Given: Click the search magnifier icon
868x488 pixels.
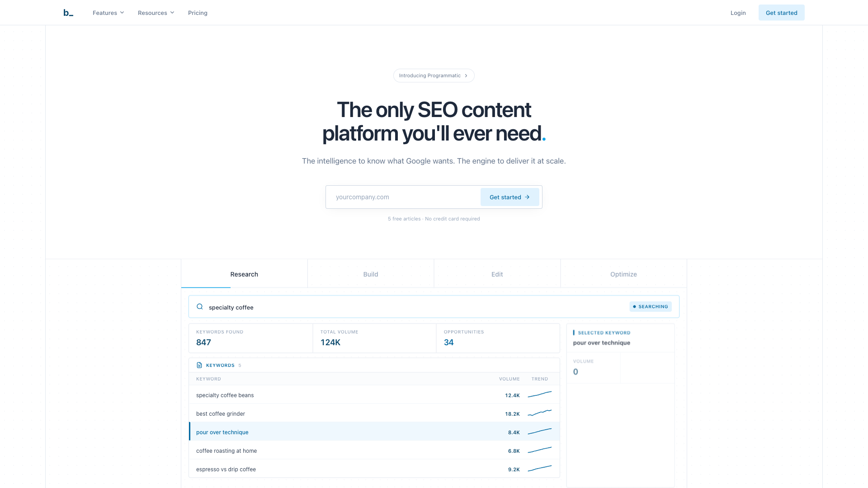Looking at the screenshot, I should (200, 307).
